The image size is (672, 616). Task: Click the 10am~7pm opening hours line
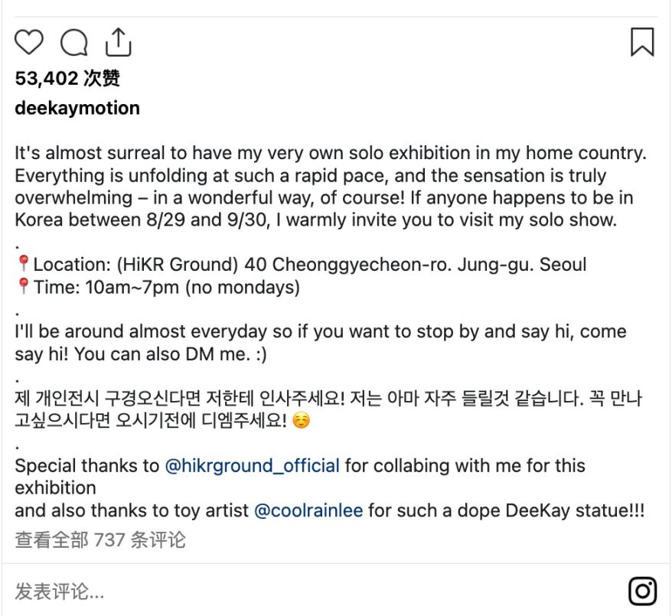click(x=166, y=288)
